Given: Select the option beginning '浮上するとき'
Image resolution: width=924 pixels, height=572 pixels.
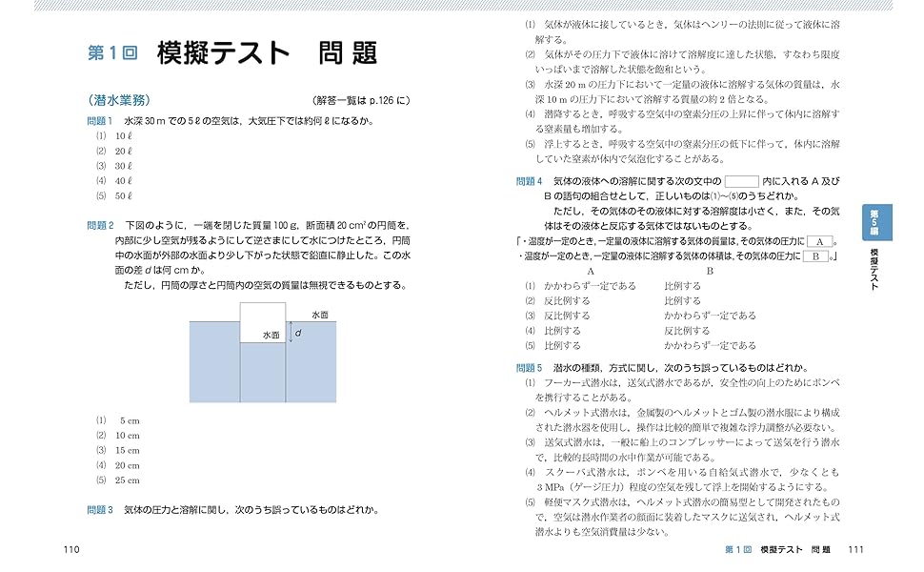Looking at the screenshot, I should (x=682, y=151).
